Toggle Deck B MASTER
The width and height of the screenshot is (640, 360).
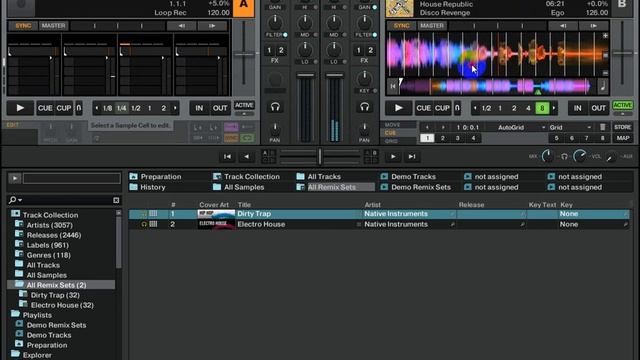[432, 26]
